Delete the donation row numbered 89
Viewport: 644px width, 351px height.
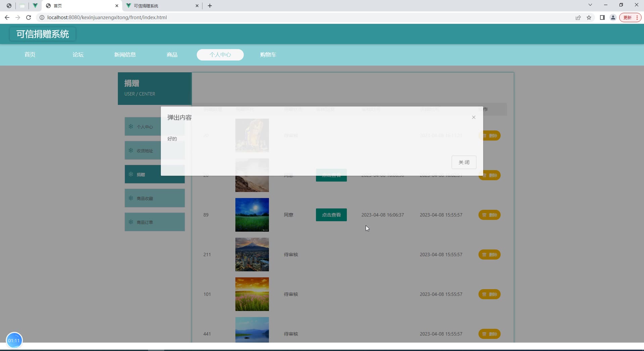490,215
